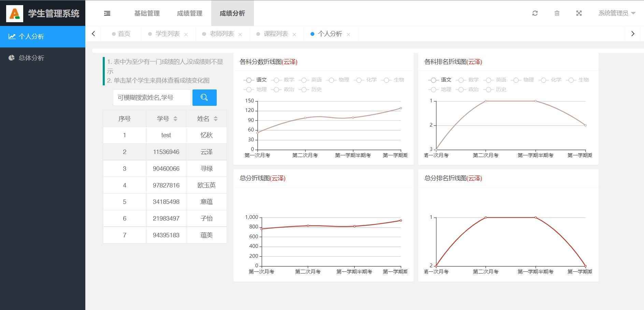644x310 pixels.
Task: Toggle 英语 legend in ranking chart
Action: pyautogui.click(x=495, y=80)
